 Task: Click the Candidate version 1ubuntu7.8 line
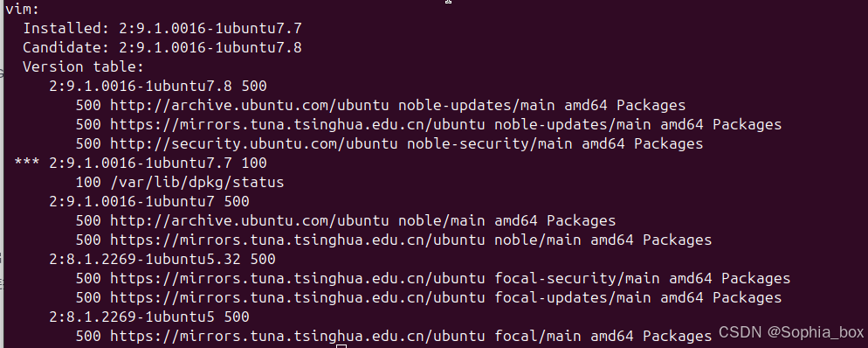click(162, 48)
